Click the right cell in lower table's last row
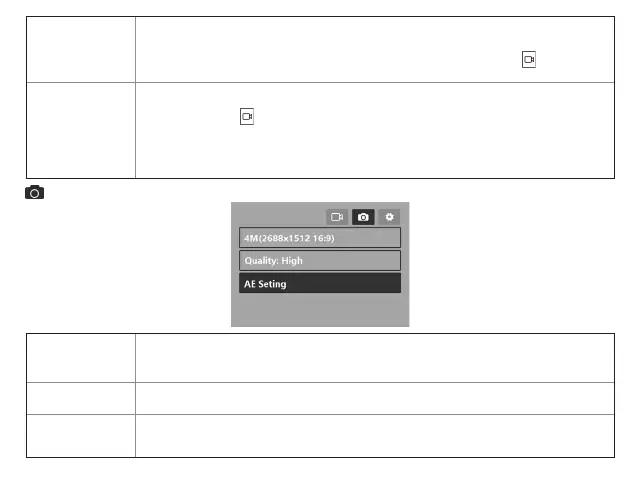The height and width of the screenshot is (482, 641). tap(374, 436)
